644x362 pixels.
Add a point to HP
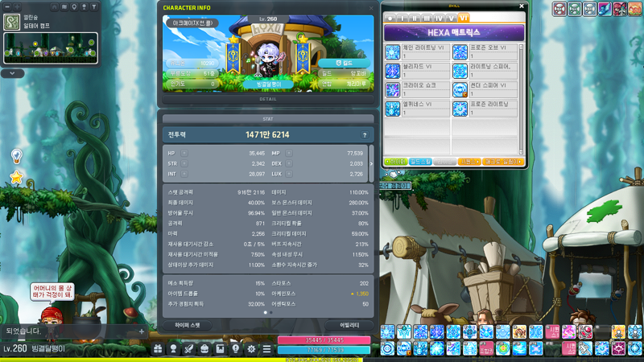pyautogui.click(x=184, y=153)
